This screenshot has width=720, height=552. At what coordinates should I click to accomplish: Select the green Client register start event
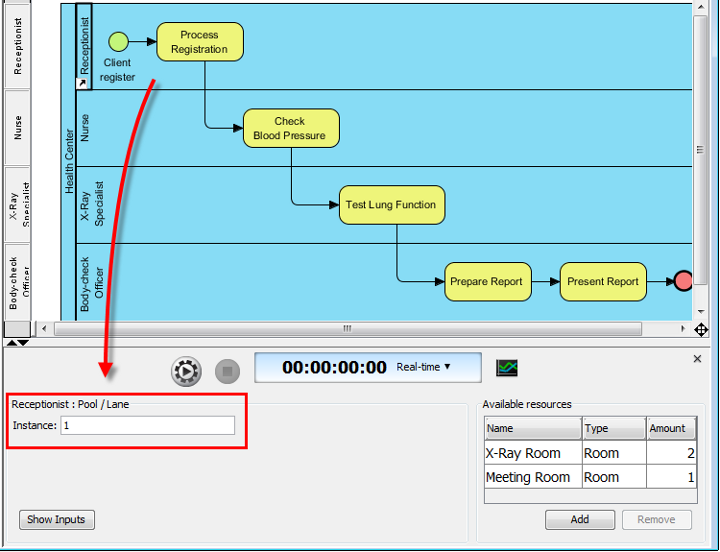(118, 42)
